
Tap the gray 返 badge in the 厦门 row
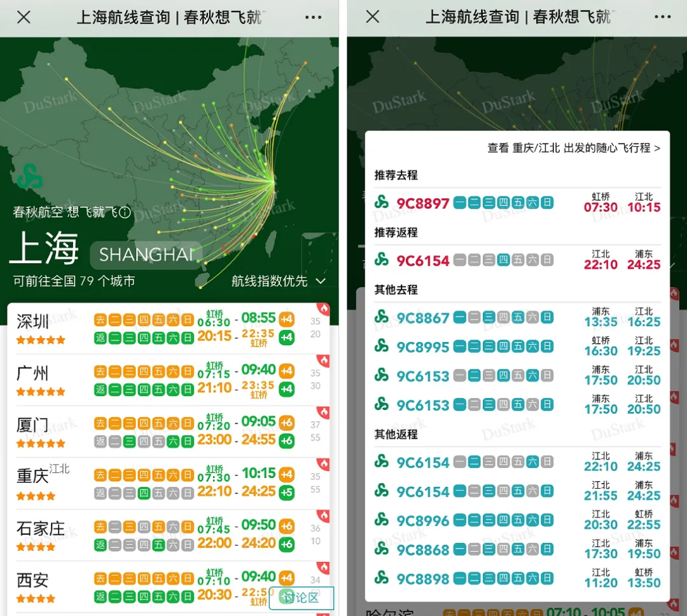click(x=101, y=441)
